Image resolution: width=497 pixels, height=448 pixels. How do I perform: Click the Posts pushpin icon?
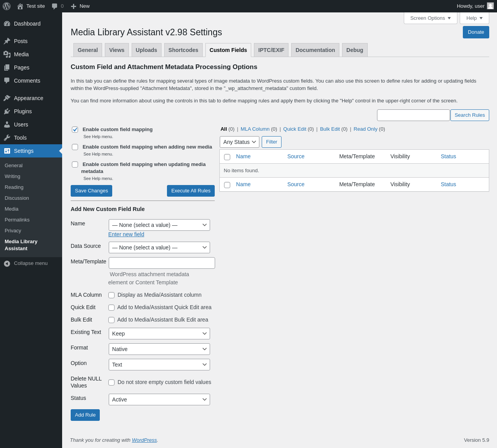pos(7,41)
